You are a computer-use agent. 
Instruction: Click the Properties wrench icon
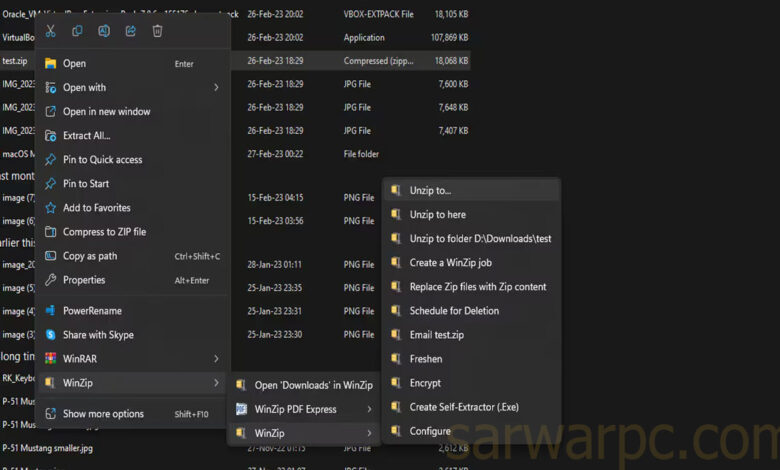(x=50, y=280)
